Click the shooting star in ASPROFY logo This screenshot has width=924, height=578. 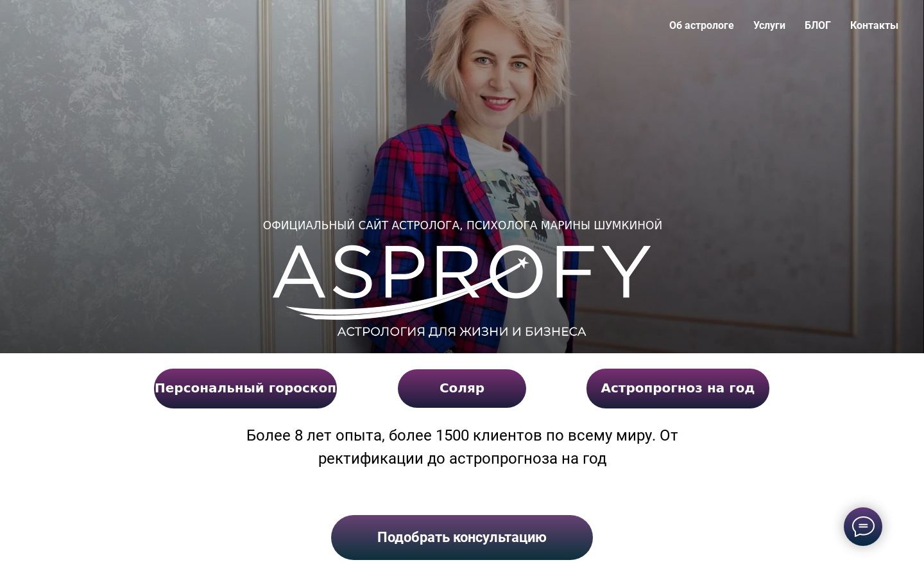[523, 262]
